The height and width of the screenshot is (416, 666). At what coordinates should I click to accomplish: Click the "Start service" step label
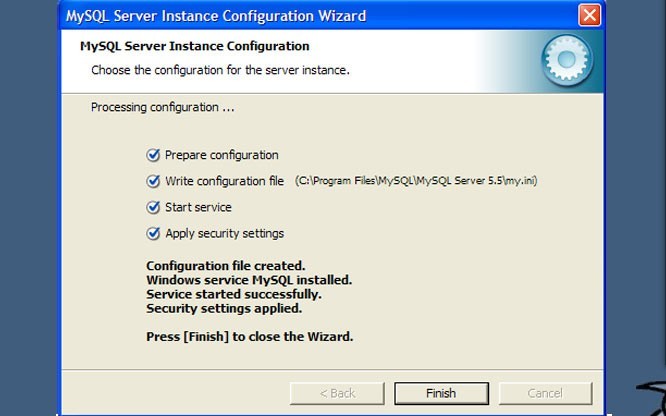pyautogui.click(x=198, y=207)
